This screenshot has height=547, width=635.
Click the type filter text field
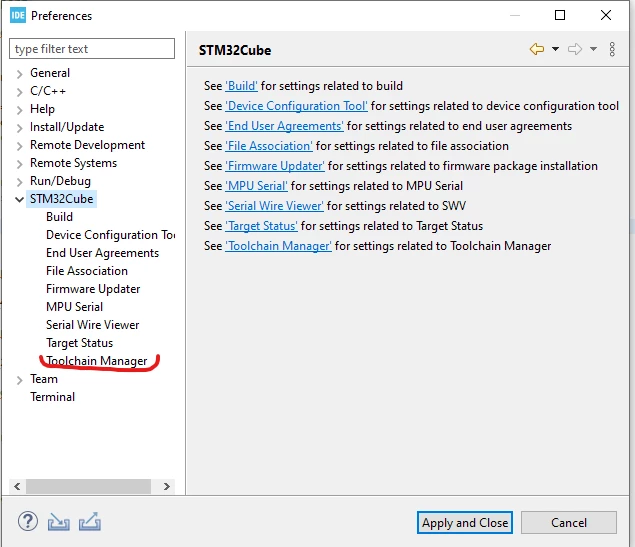92,49
